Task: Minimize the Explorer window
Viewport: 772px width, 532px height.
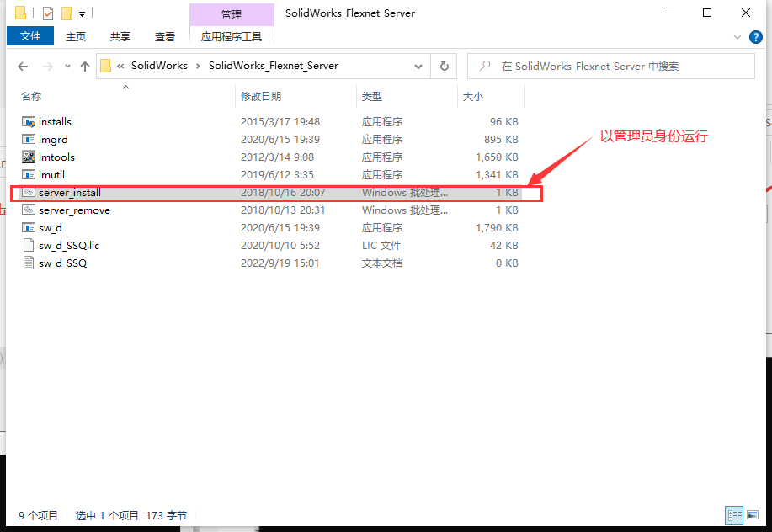Action: [x=669, y=13]
